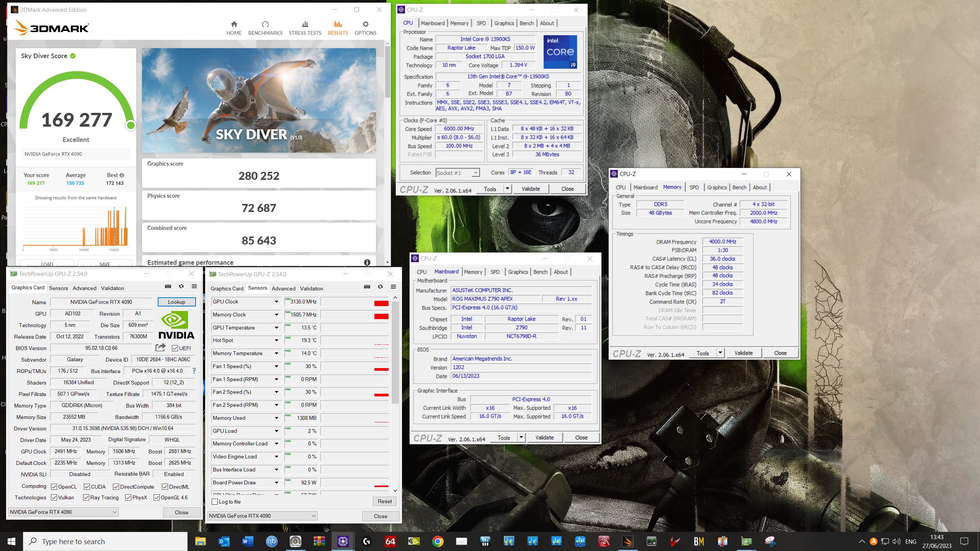Toggle DirectCompute checkbox

[x=116, y=487]
